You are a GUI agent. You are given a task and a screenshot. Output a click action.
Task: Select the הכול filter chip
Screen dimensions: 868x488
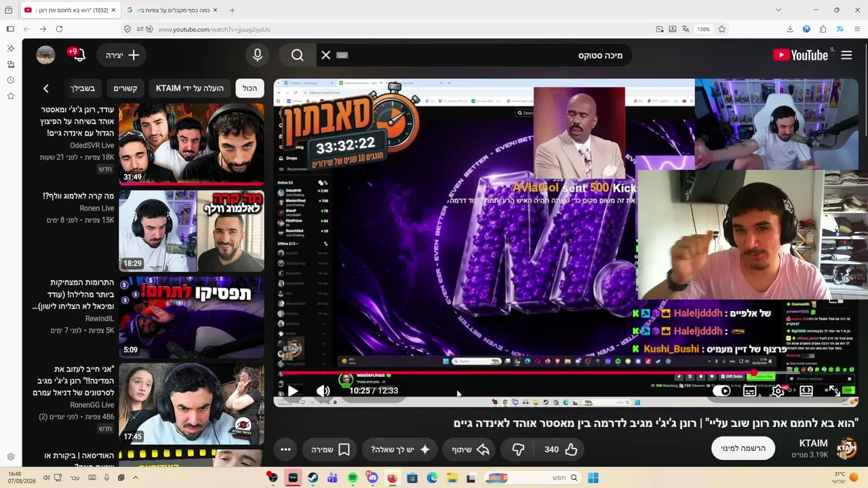(250, 88)
